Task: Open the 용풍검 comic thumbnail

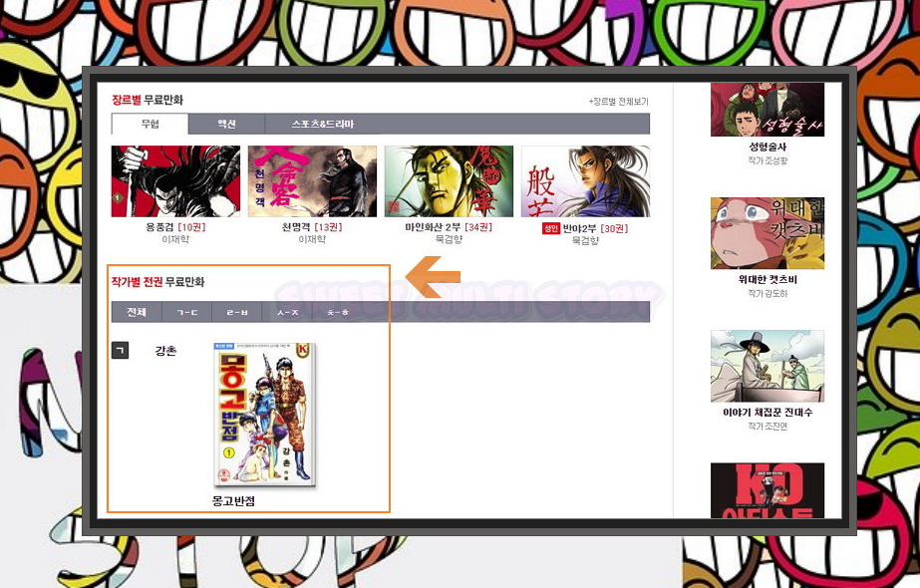Action: [x=175, y=181]
